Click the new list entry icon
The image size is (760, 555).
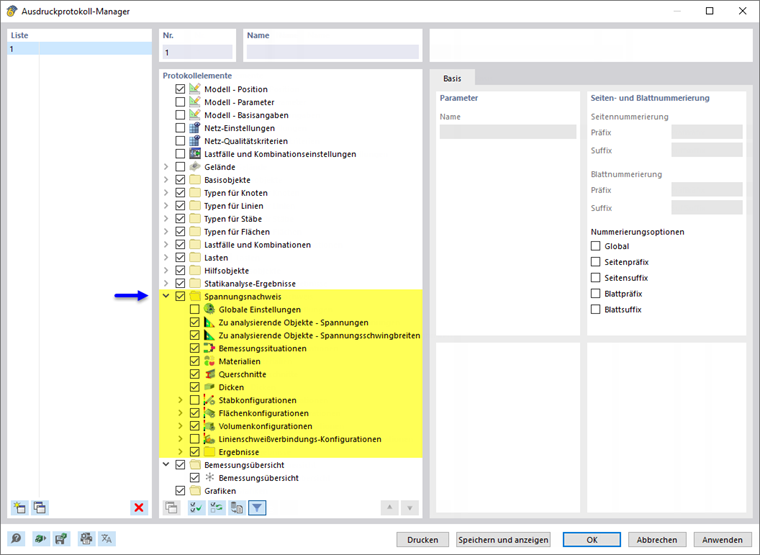point(19,507)
